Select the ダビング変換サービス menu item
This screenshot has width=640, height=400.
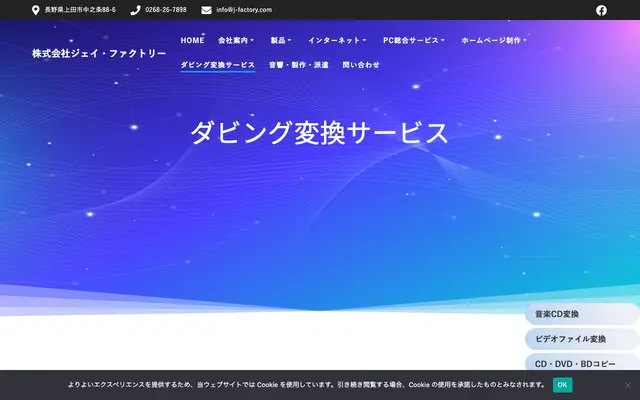click(218, 65)
